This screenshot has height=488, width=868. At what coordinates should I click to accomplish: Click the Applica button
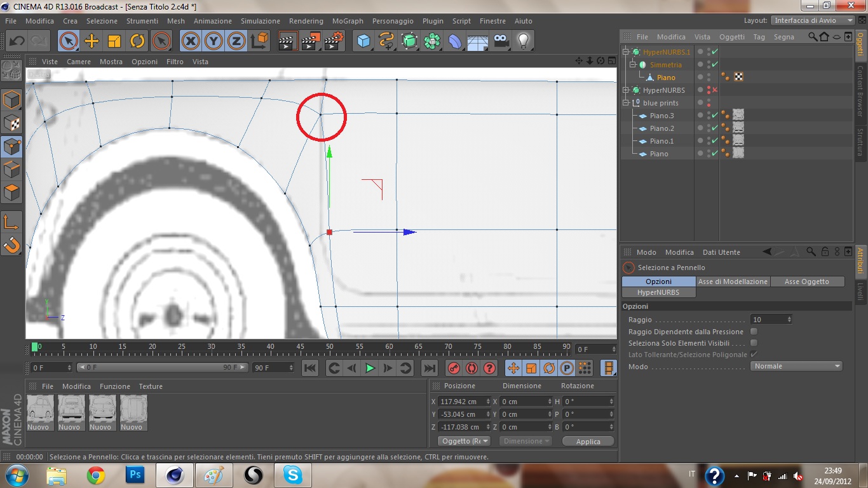588,441
